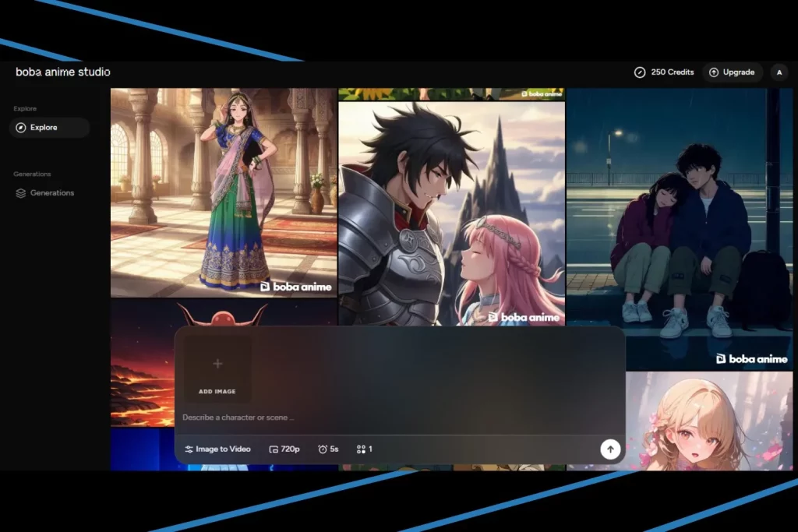The height and width of the screenshot is (532, 798).
Task: Click the prompt description text field
Action: click(390, 417)
